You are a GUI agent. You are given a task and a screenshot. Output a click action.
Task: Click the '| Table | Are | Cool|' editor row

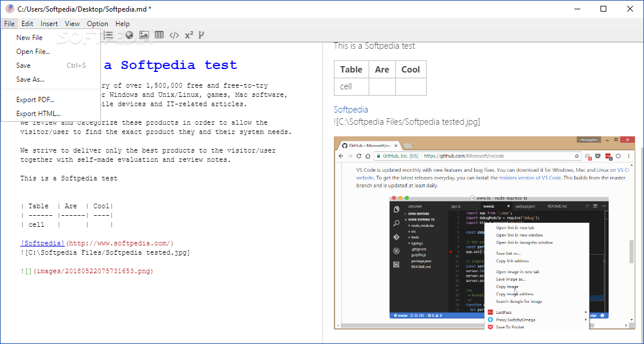pyautogui.click(x=67, y=207)
